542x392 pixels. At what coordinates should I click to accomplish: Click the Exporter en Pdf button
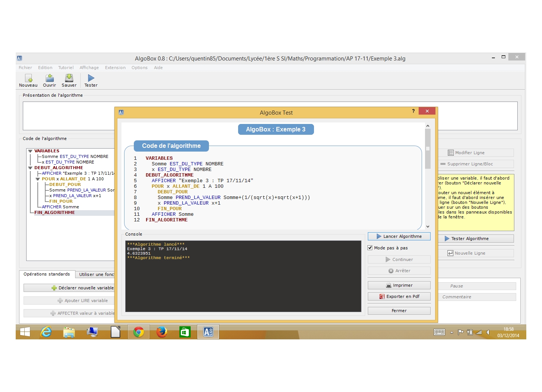click(399, 296)
